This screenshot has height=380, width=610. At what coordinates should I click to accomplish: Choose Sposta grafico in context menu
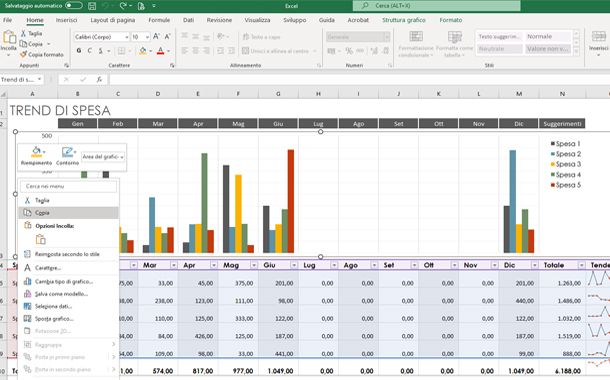point(68,319)
